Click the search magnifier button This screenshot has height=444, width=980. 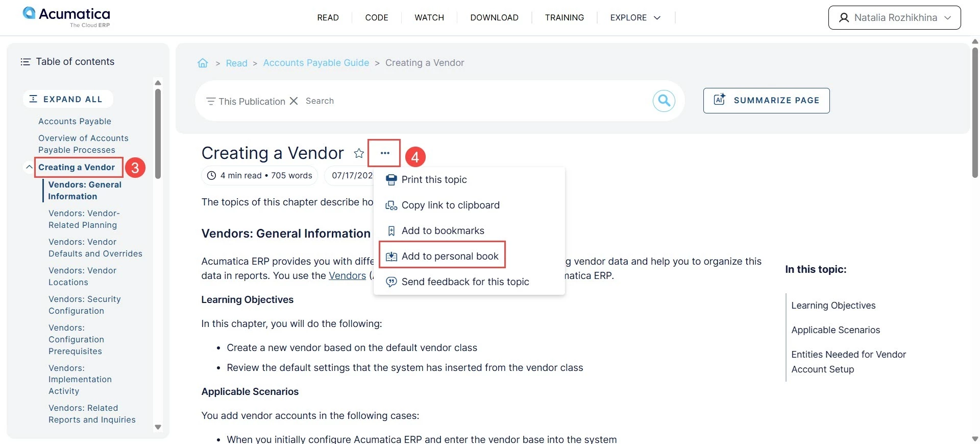(x=664, y=101)
